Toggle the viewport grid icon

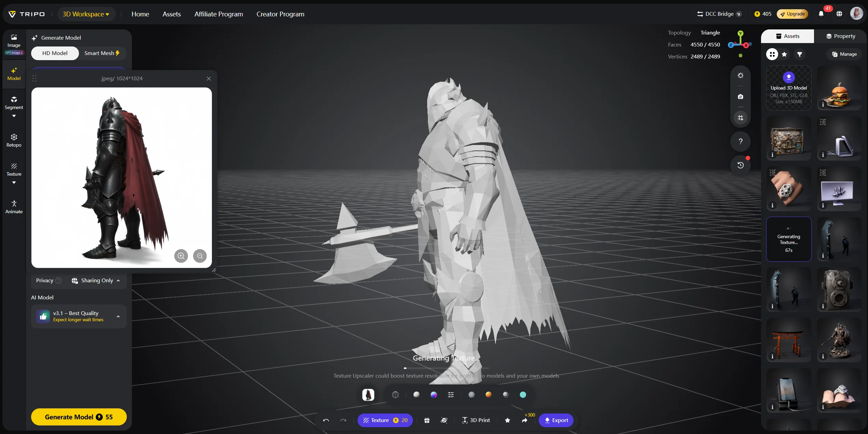740,118
